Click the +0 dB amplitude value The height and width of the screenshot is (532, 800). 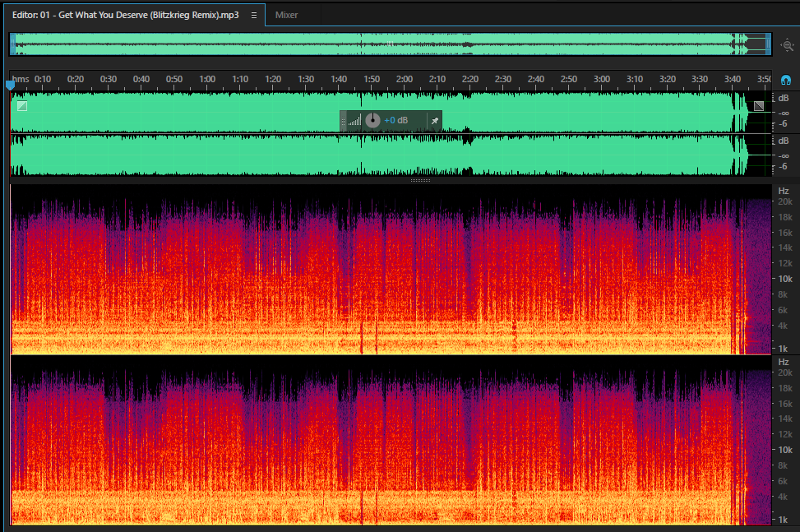pyautogui.click(x=396, y=120)
